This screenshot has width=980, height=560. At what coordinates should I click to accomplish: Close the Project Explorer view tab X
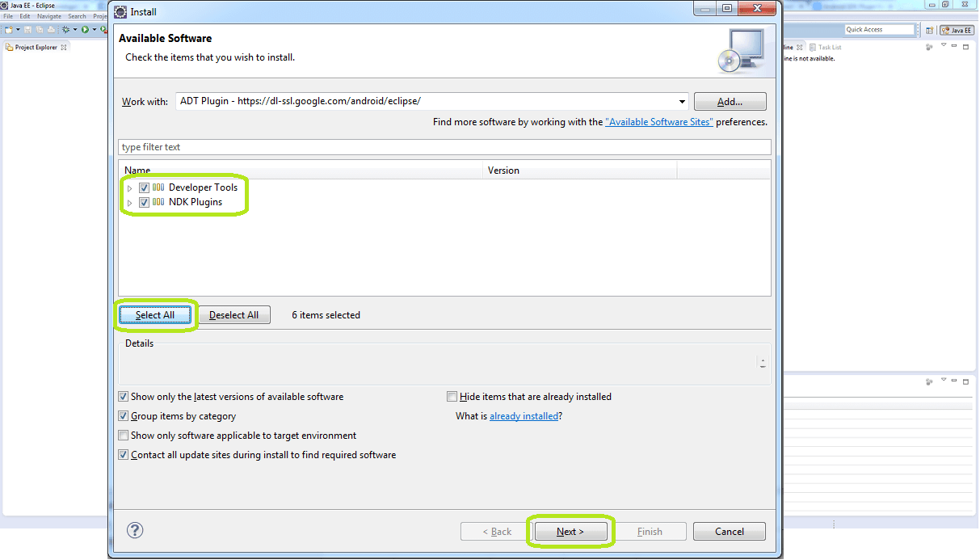(64, 47)
